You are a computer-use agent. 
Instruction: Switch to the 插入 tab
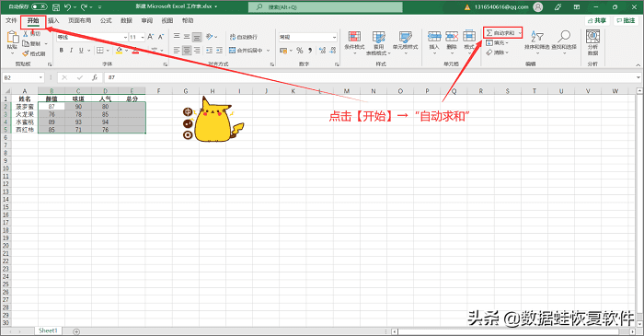point(53,20)
